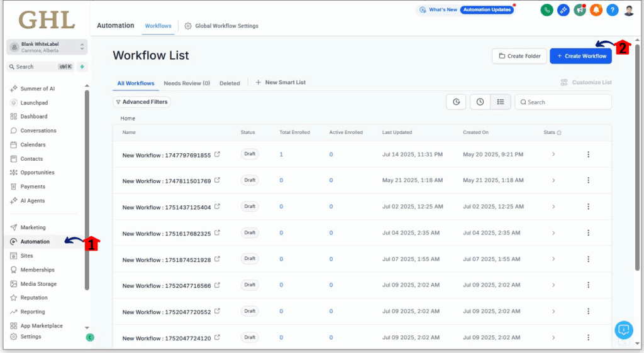This screenshot has height=353, width=644.
Task: Open the help question mark icon
Action: pos(613,10)
